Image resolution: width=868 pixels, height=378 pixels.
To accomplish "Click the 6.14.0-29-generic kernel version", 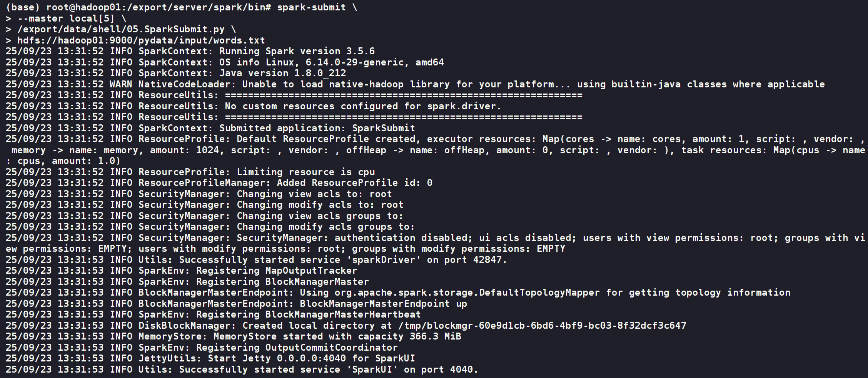I will pos(357,62).
